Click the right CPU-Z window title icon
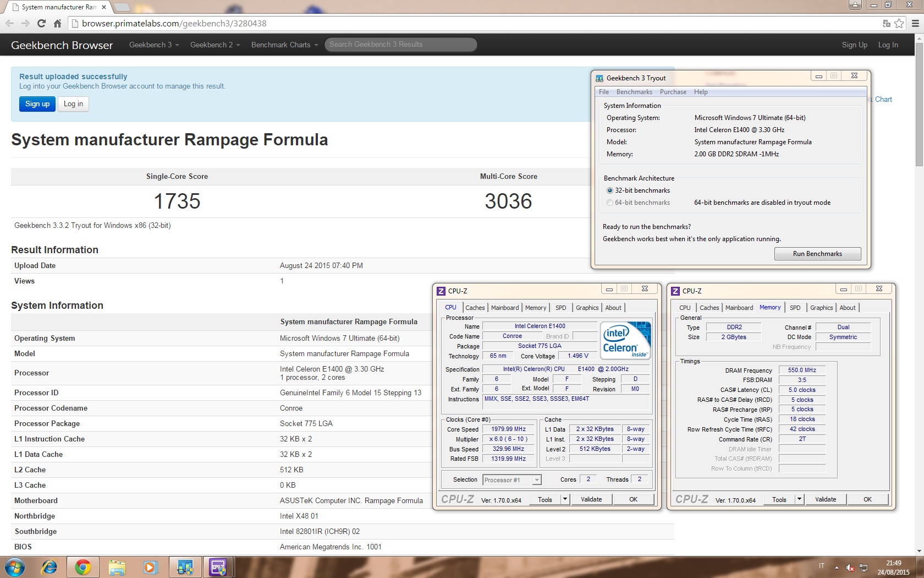This screenshot has width=924, height=578. tap(675, 291)
